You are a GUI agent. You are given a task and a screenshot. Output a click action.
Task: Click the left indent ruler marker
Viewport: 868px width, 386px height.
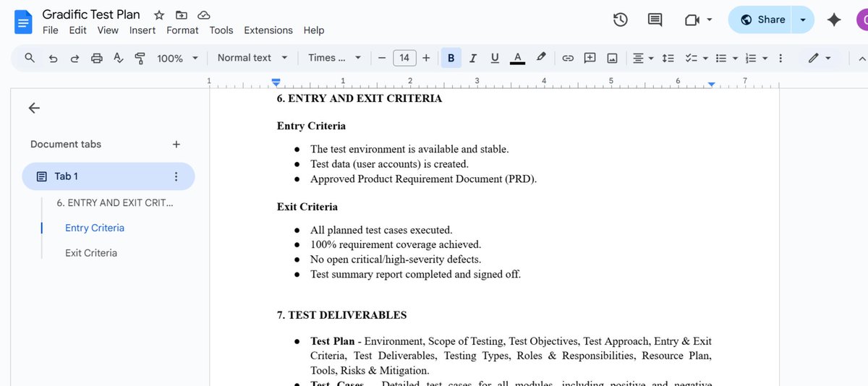[x=276, y=82]
